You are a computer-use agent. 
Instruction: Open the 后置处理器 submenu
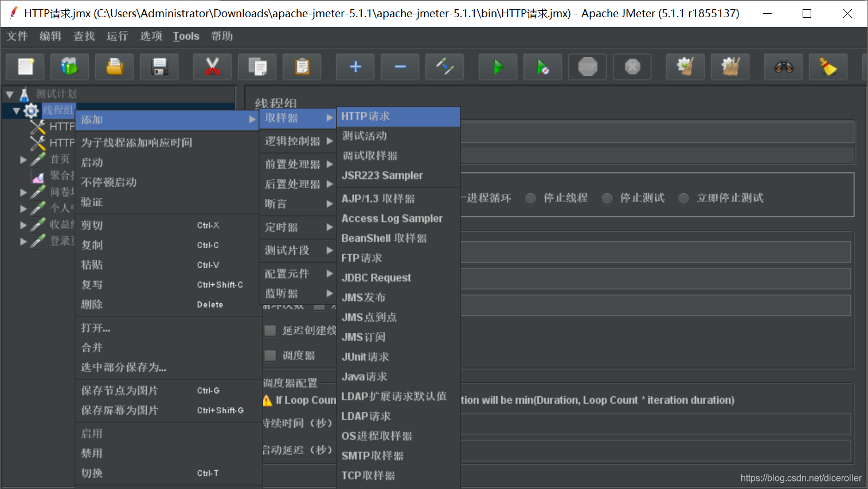tap(298, 184)
